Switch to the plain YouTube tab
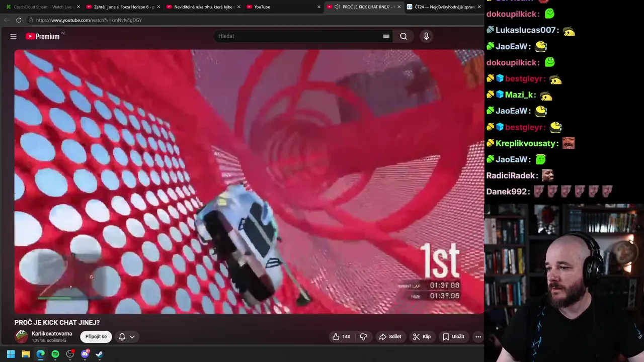This screenshot has height=362, width=644. (283, 7)
